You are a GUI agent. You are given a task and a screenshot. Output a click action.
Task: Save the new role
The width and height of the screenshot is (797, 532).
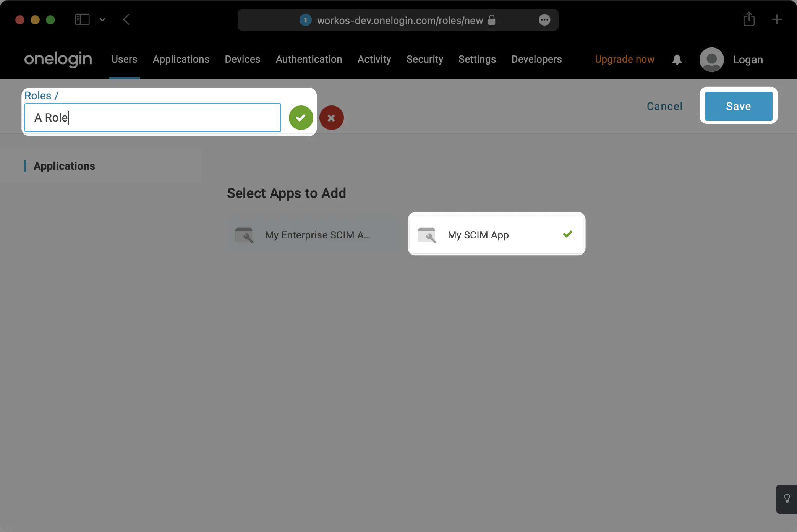pos(738,106)
